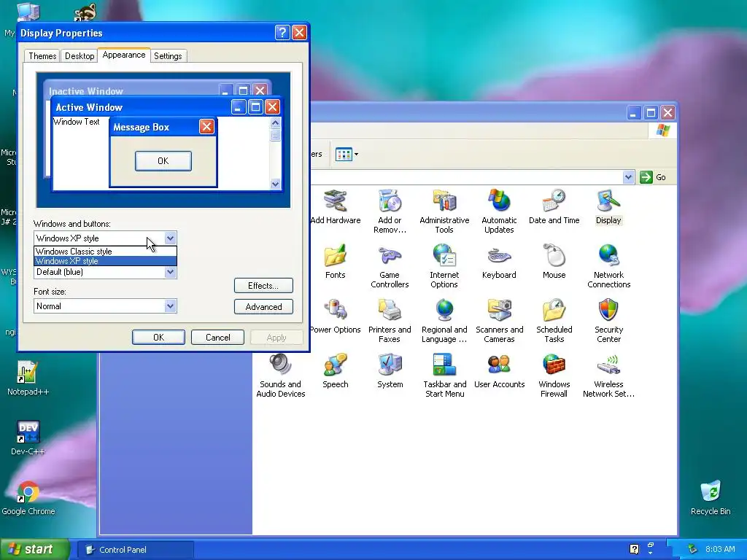Open the Windows Start menu
Image resolution: width=747 pixels, height=560 pixels.
(x=34, y=550)
